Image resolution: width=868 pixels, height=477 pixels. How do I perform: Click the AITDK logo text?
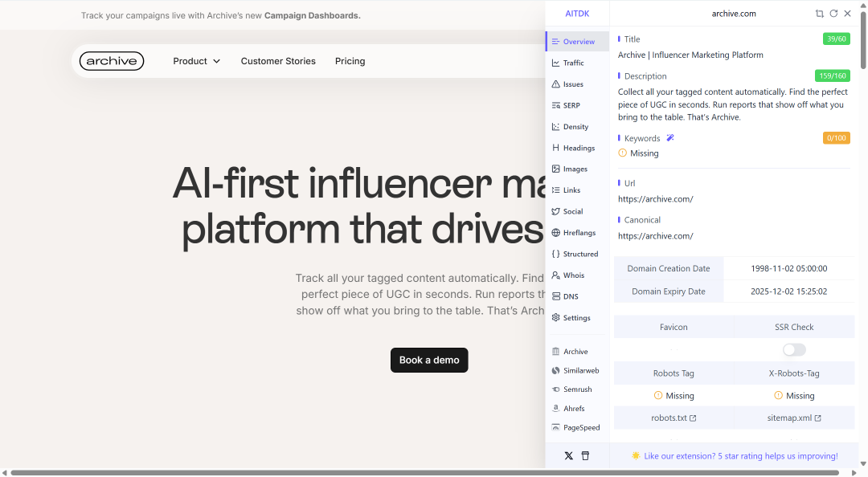tap(577, 14)
